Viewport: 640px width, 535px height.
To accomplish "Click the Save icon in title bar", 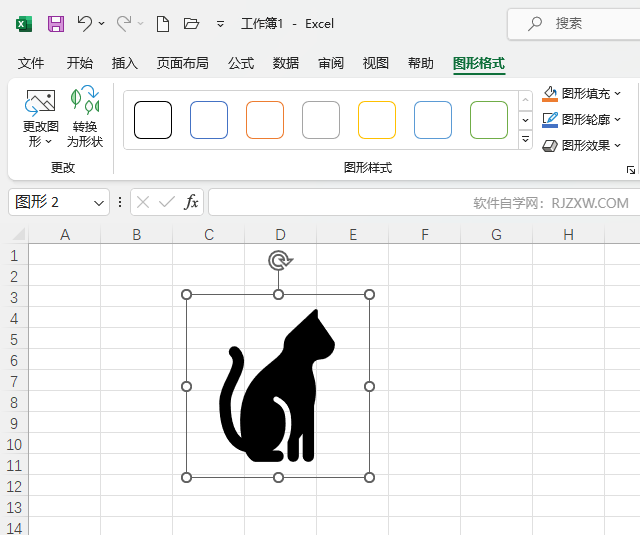I will pos(56,23).
